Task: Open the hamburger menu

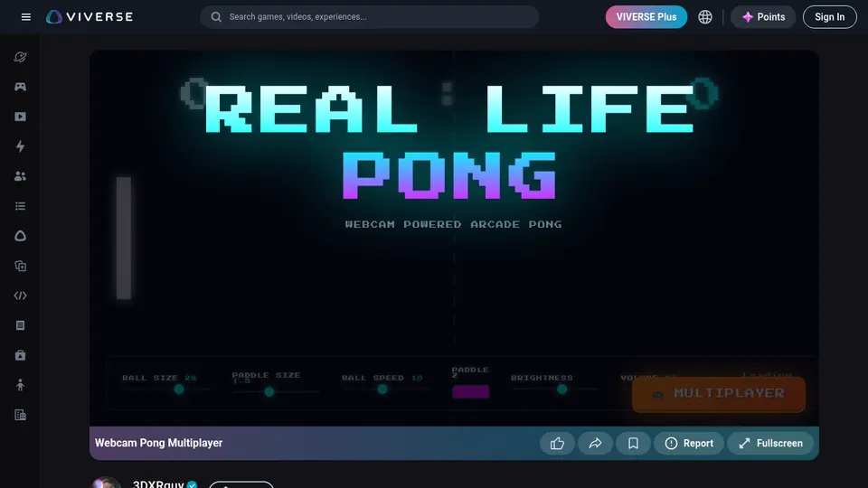Action: 25,16
